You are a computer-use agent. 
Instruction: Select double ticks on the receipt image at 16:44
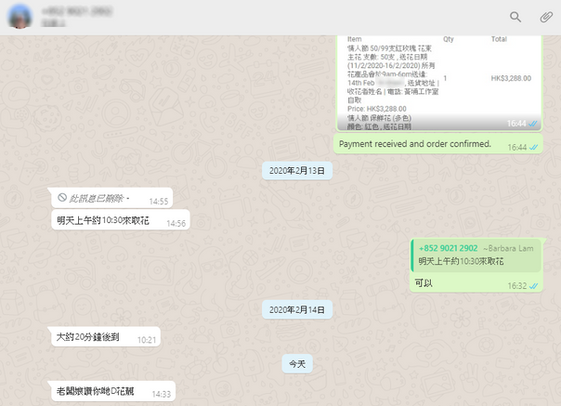pyautogui.click(x=533, y=124)
